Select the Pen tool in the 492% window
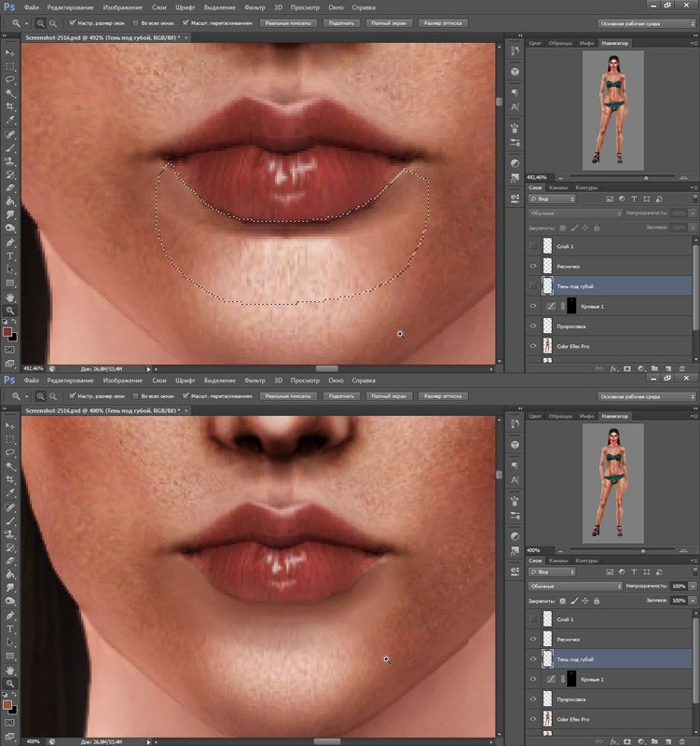This screenshot has width=700, height=746. point(10,242)
